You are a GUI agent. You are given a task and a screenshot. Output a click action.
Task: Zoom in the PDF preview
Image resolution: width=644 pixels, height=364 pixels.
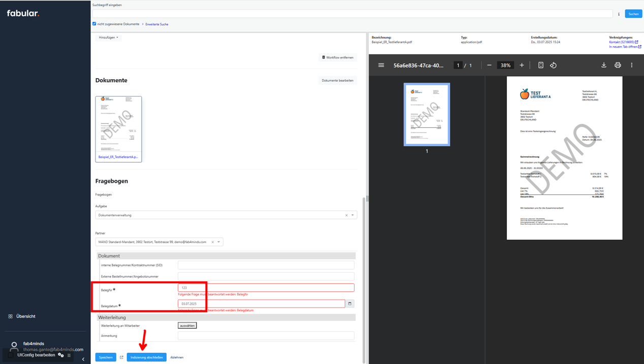coord(522,65)
